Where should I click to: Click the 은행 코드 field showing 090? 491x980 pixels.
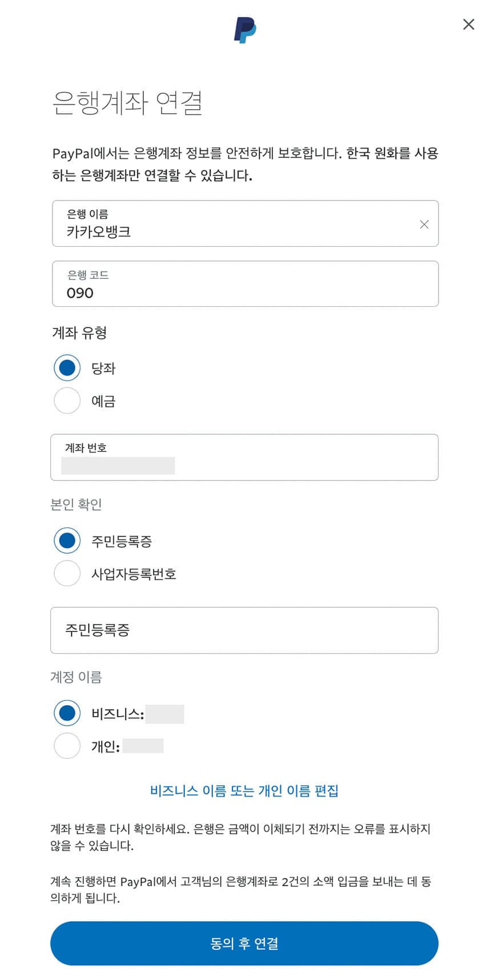pyautogui.click(x=245, y=284)
